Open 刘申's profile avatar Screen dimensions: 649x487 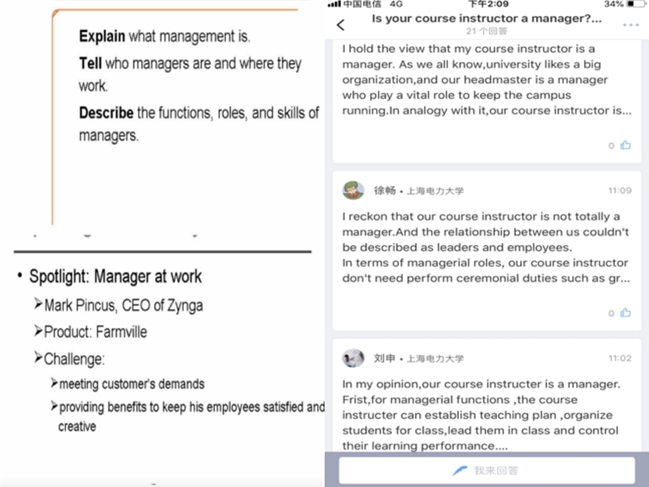click(353, 358)
